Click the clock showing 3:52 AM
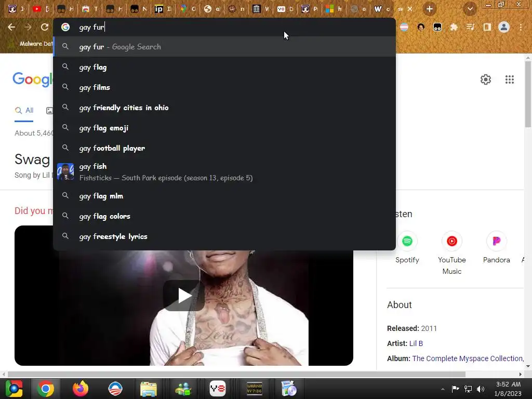532x399 pixels. click(x=508, y=384)
